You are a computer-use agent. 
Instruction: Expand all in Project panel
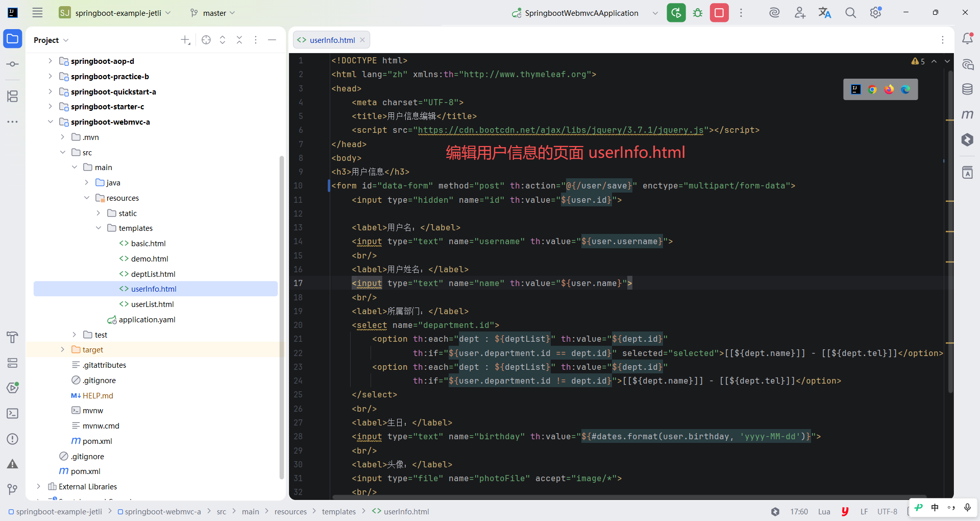click(x=223, y=40)
